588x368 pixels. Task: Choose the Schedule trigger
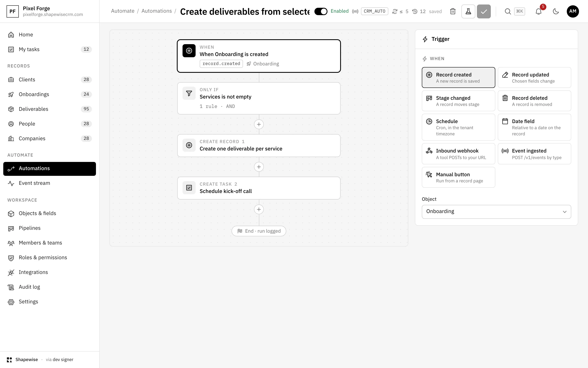tap(458, 127)
